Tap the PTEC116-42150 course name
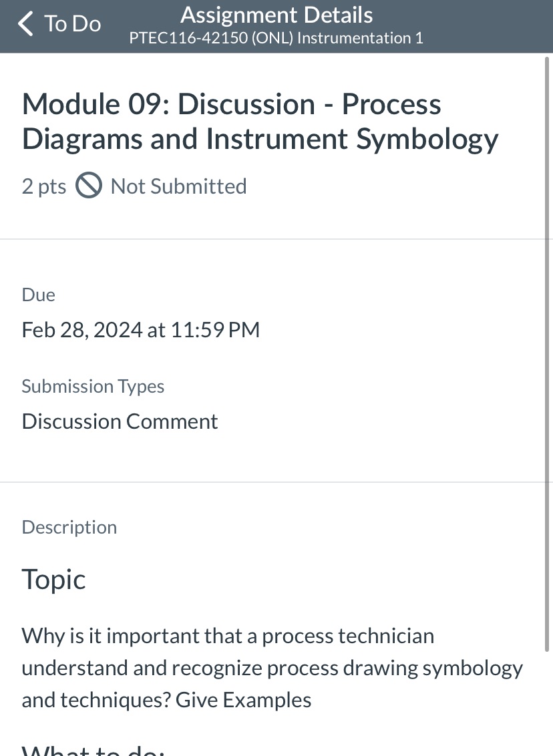The height and width of the screenshot is (756, 553). (276, 38)
